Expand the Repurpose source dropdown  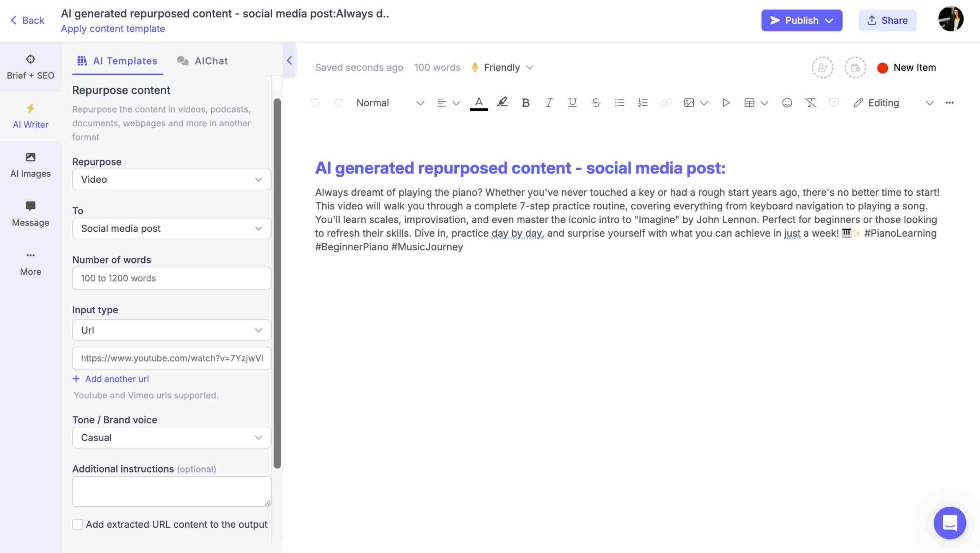(171, 179)
